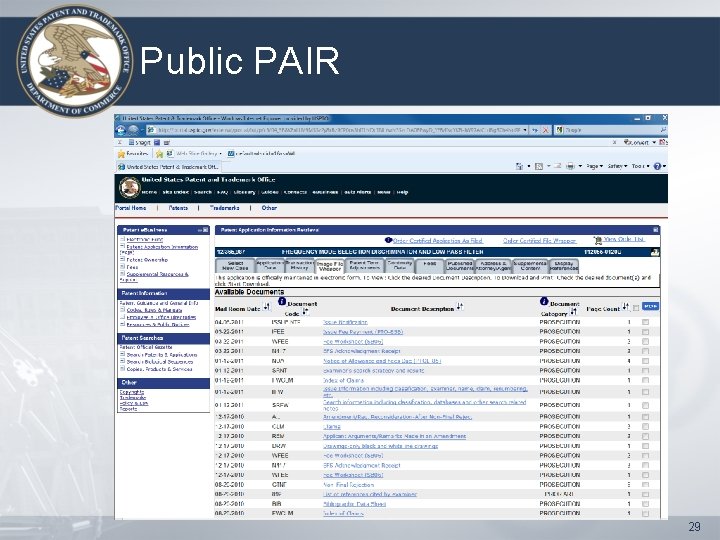Switch to the Application Data tab

point(270,265)
